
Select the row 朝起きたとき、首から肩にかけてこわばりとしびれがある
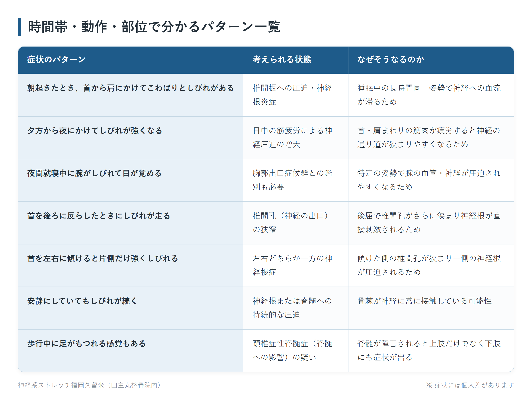[266, 95]
